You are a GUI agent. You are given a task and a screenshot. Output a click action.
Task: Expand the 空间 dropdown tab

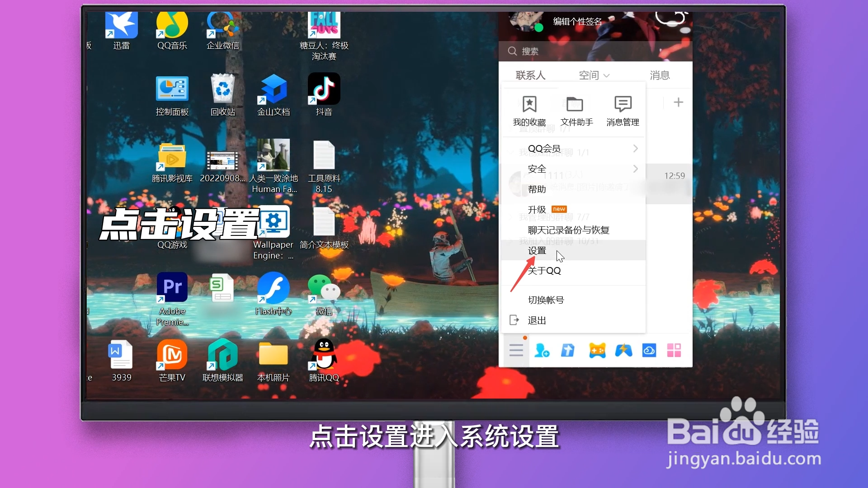click(594, 75)
